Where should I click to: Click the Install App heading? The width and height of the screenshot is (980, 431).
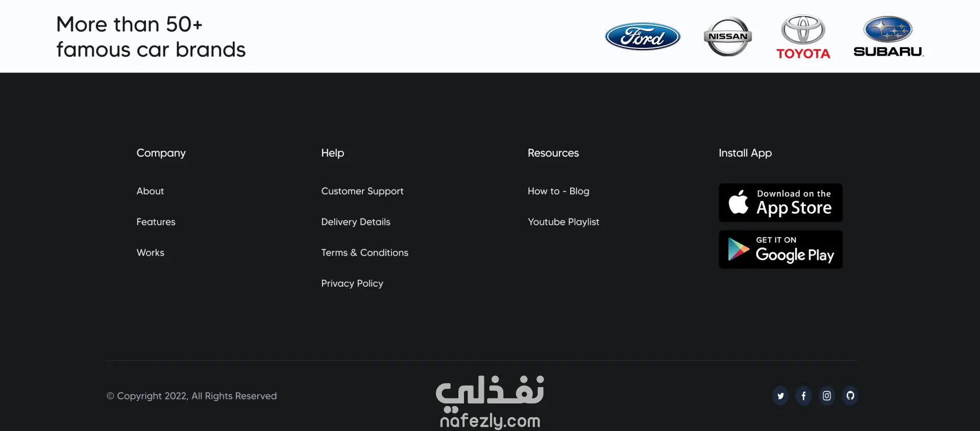pos(745,153)
